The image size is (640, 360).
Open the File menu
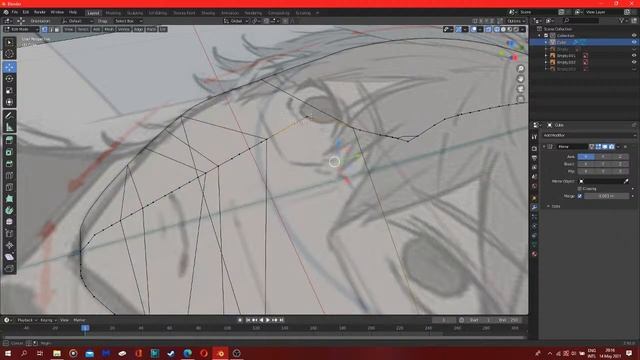[x=15, y=12]
